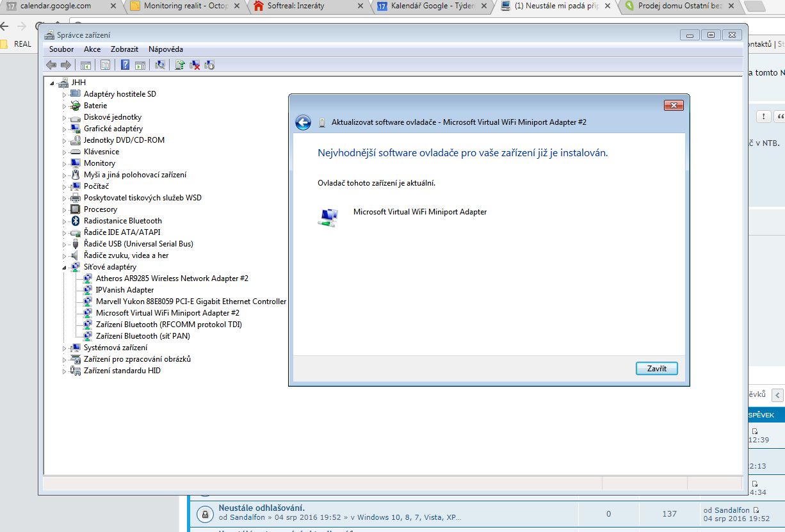Click the uninstall device icon with red X
This screenshot has width=785, height=532.
pyautogui.click(x=195, y=65)
